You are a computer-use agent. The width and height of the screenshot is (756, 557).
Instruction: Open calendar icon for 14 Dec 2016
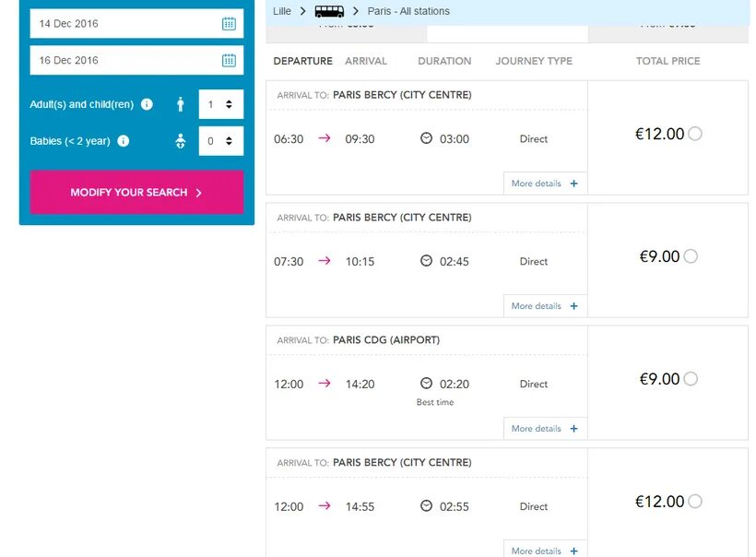pos(229,24)
